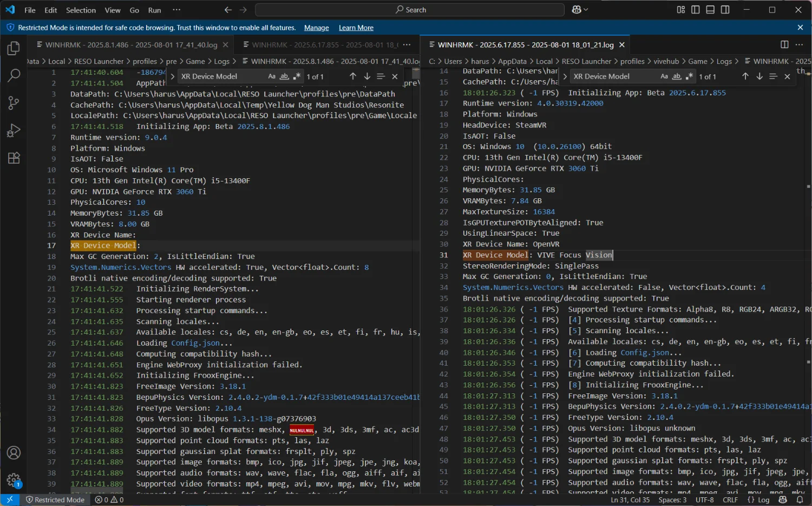Click the Copilot status icon in the status bar
This screenshot has width=812, height=506.
(783, 499)
